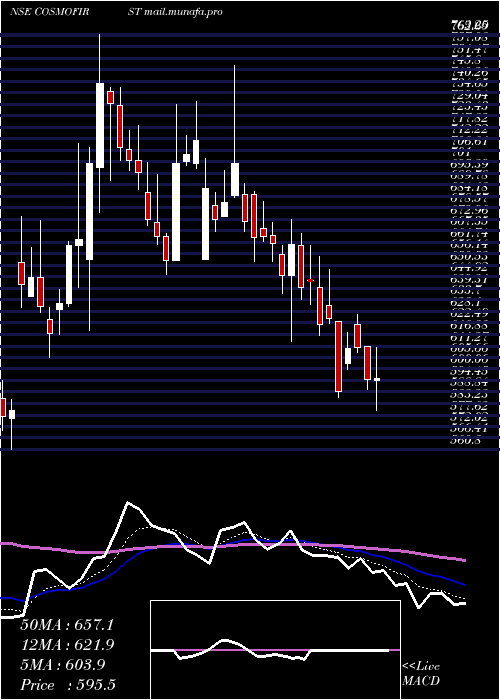Image resolution: width=500 pixels, height=700 pixels.
Task: Click the <<Live MACD label
Action: tap(421, 674)
